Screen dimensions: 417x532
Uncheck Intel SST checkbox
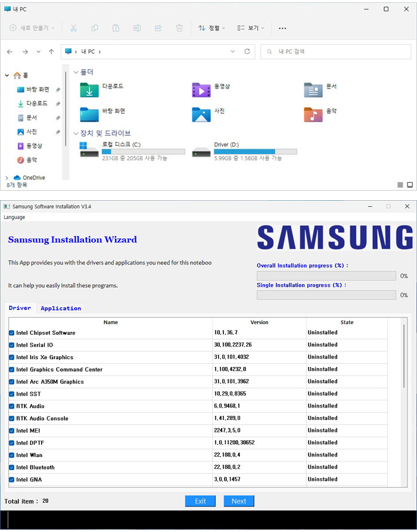[x=12, y=394]
